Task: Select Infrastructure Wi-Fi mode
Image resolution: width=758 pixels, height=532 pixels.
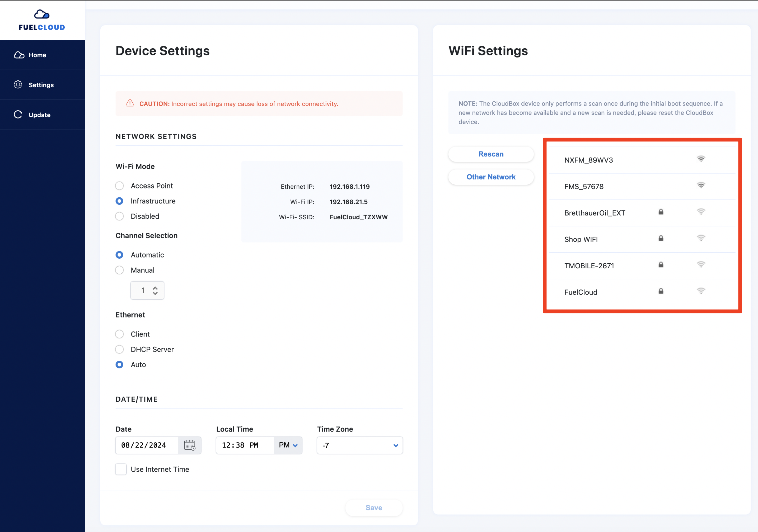Action: pyautogui.click(x=119, y=201)
